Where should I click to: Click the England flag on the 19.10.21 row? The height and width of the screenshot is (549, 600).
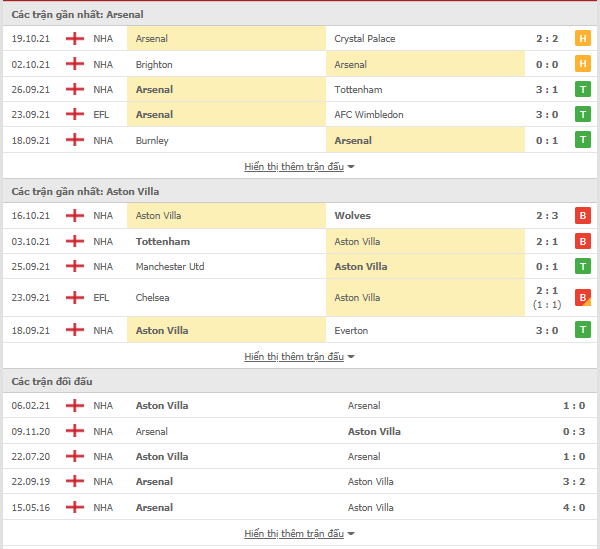pos(75,39)
